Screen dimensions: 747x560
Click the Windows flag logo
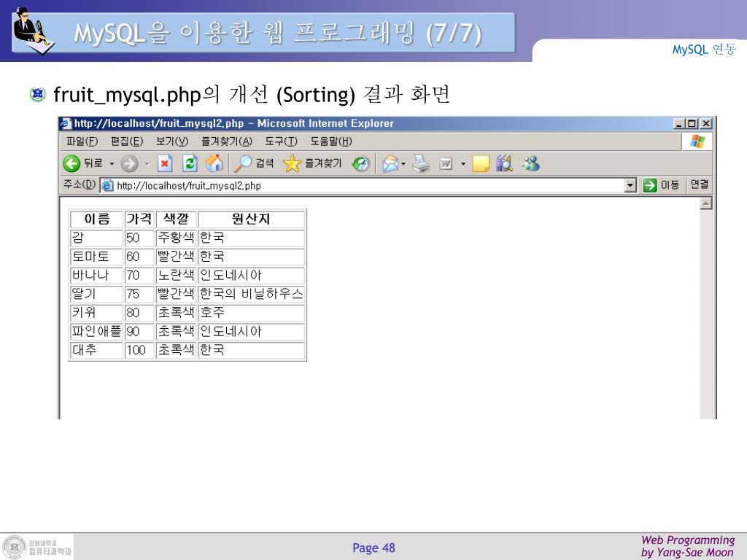pyautogui.click(x=697, y=141)
